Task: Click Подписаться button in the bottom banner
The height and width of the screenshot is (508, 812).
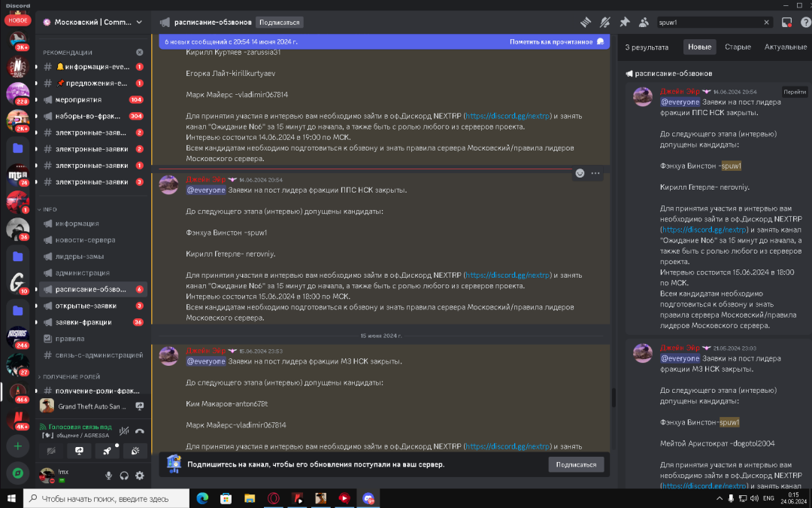Action: point(576,464)
